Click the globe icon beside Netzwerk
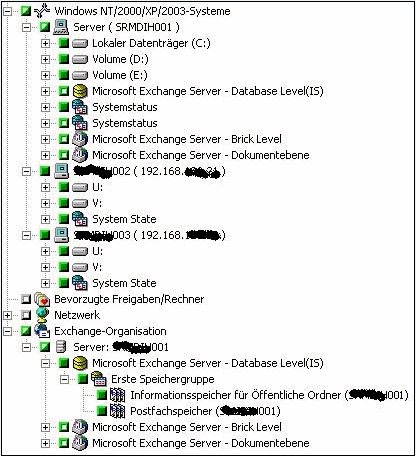Viewport: 416px width, 456px height. (x=42, y=315)
